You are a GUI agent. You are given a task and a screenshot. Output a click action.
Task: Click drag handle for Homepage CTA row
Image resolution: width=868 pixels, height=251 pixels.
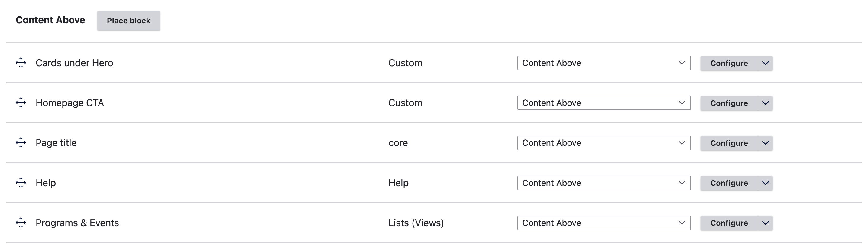pos(21,103)
